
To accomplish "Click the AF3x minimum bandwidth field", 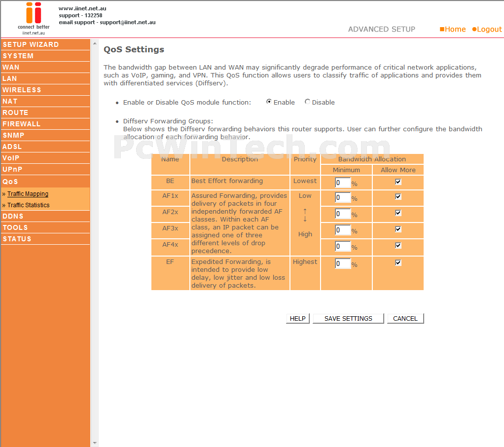I will coord(342,230).
